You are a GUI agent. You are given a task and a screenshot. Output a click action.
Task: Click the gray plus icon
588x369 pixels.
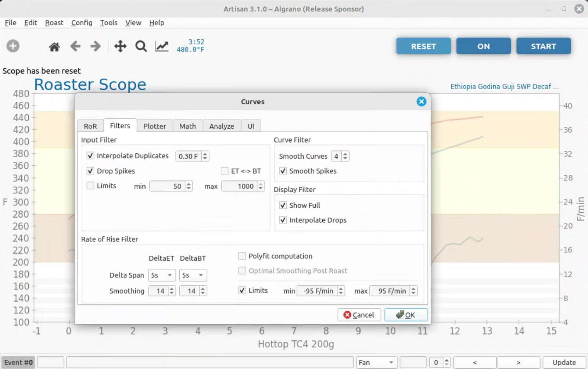pos(13,46)
